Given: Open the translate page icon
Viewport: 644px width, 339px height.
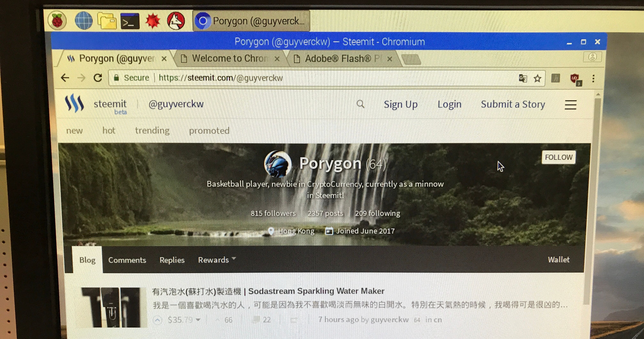Looking at the screenshot, I should pos(523,78).
